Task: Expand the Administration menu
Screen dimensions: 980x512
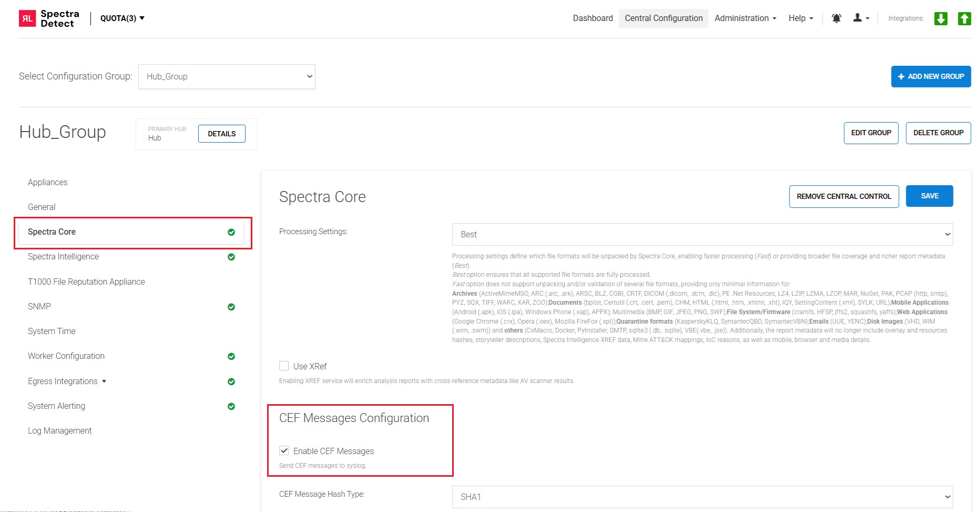Action: coord(746,18)
